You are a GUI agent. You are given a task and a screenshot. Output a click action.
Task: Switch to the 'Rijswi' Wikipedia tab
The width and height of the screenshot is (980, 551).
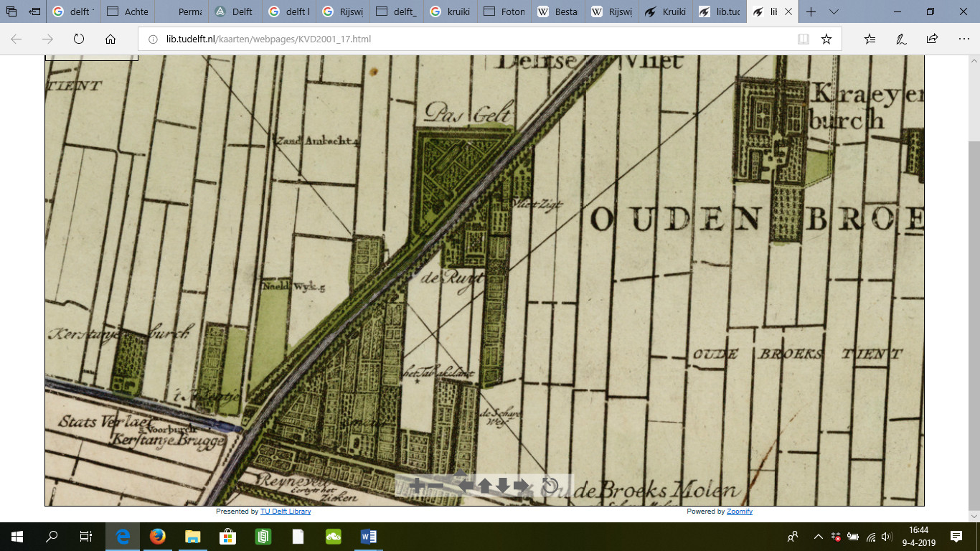(x=611, y=11)
